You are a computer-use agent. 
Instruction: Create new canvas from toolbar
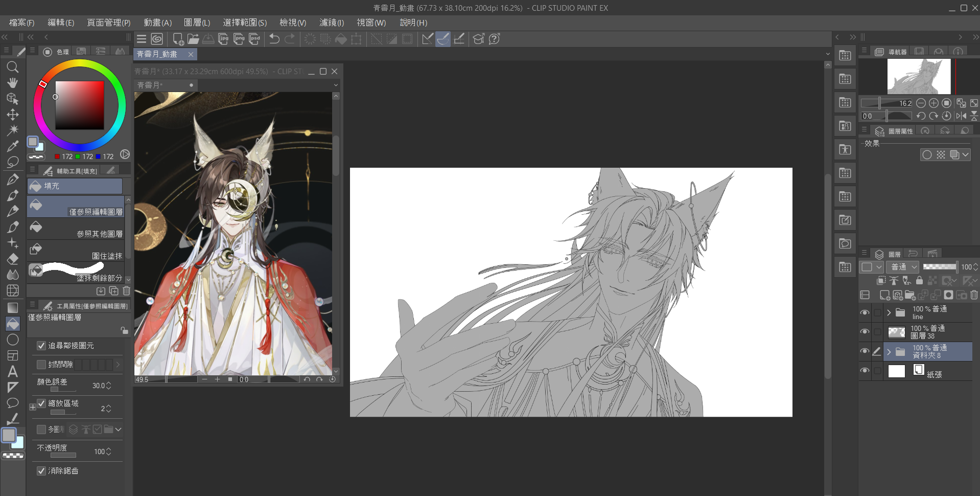click(178, 39)
